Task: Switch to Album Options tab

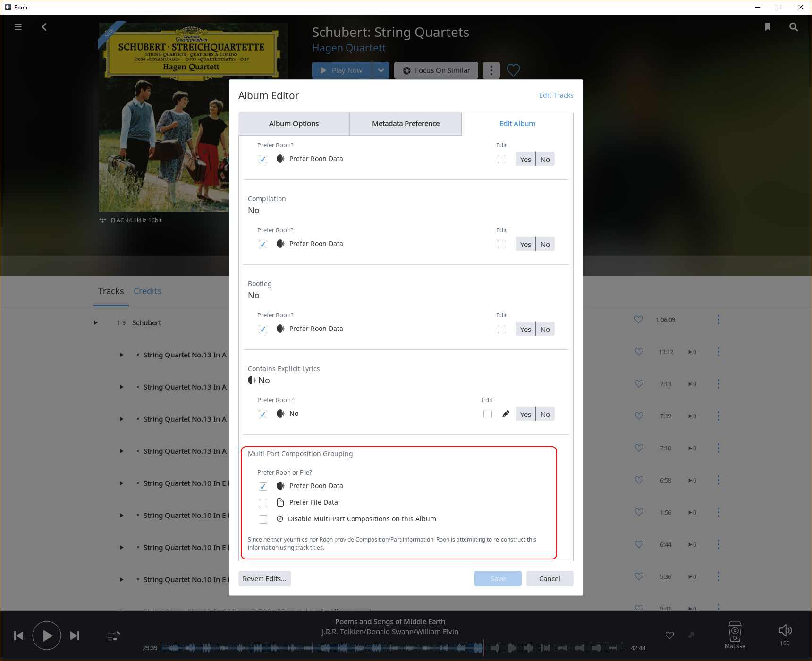Action: [x=294, y=124]
